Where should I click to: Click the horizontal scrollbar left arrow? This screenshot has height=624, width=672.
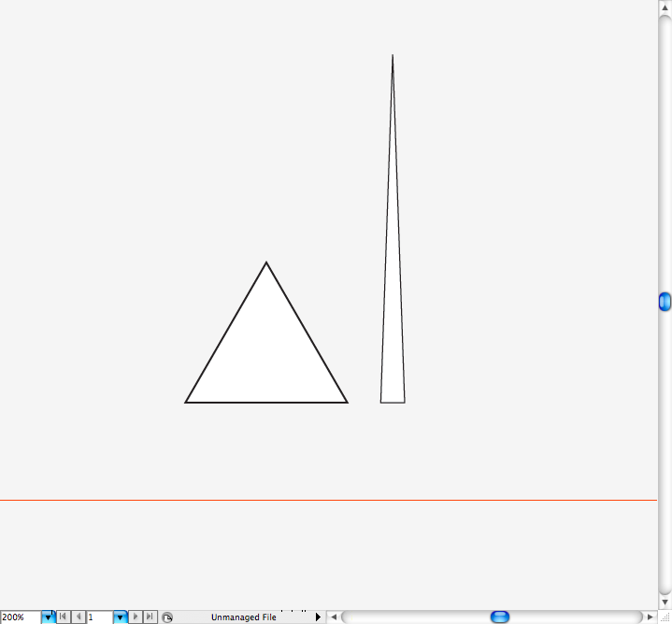334,617
